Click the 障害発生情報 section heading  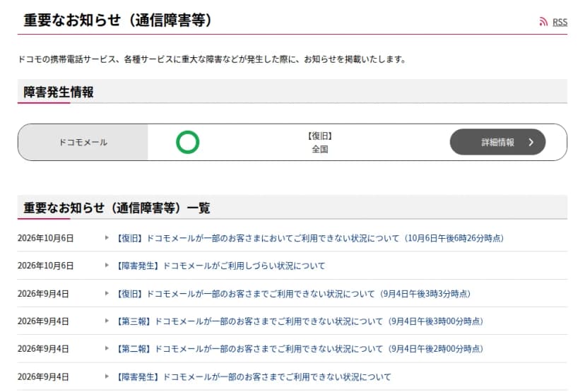[x=59, y=92]
